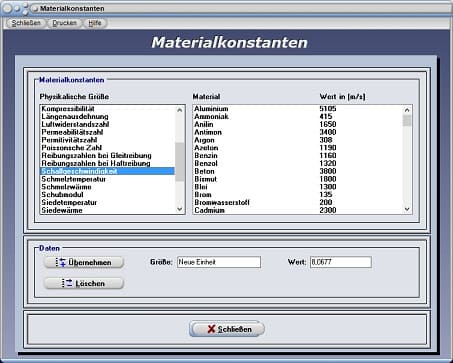Select the Bismut material row
The width and height of the screenshot is (453, 363).
pos(298,179)
